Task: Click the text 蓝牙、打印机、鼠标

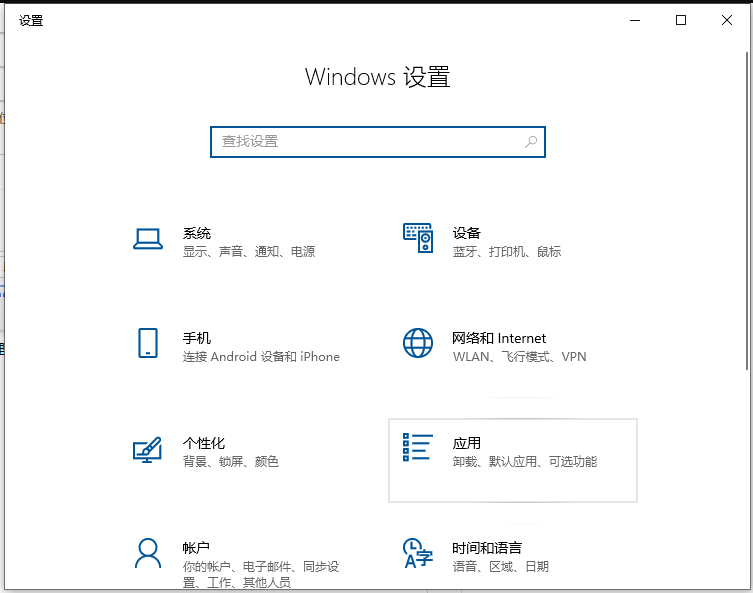Action: click(507, 252)
